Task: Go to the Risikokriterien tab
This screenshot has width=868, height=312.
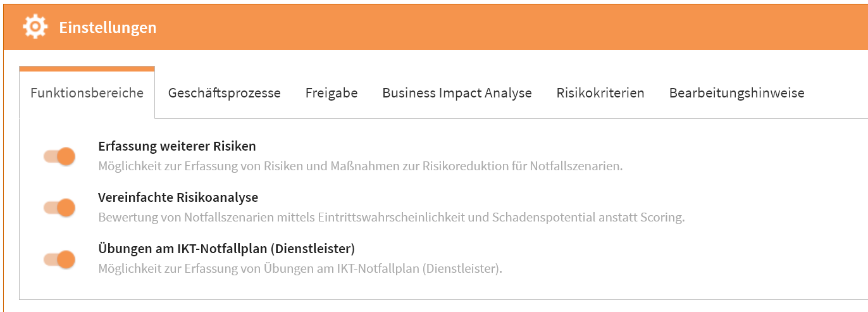Action: [600, 93]
